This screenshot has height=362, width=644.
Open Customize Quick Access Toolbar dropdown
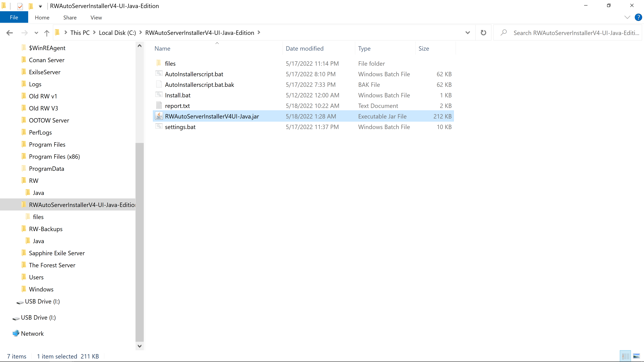[x=40, y=6]
